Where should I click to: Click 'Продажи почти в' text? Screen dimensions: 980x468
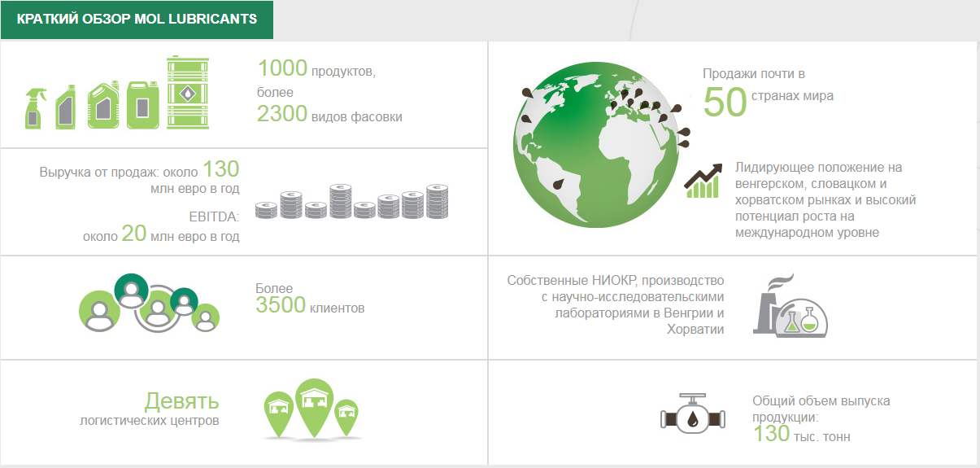(x=754, y=74)
